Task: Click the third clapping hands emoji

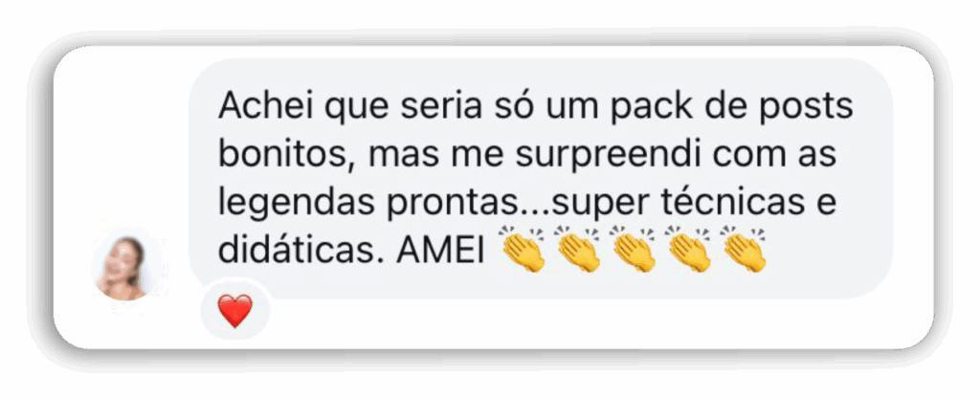Action: [634, 250]
